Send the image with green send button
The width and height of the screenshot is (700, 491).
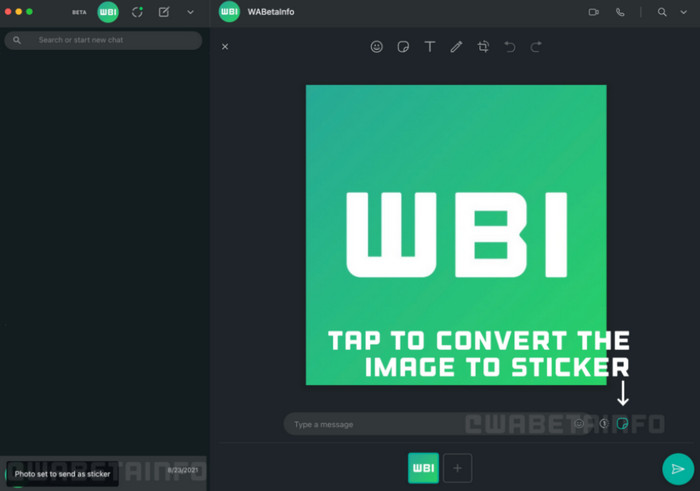[678, 469]
